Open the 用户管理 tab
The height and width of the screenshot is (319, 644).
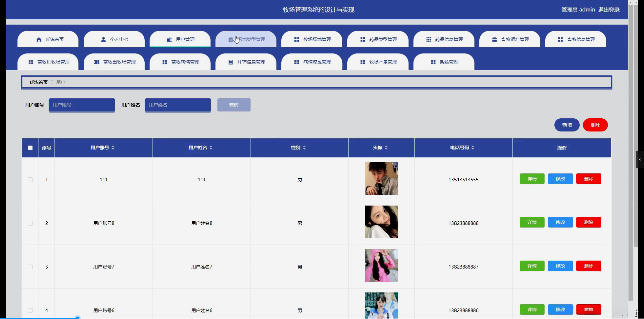tap(180, 39)
